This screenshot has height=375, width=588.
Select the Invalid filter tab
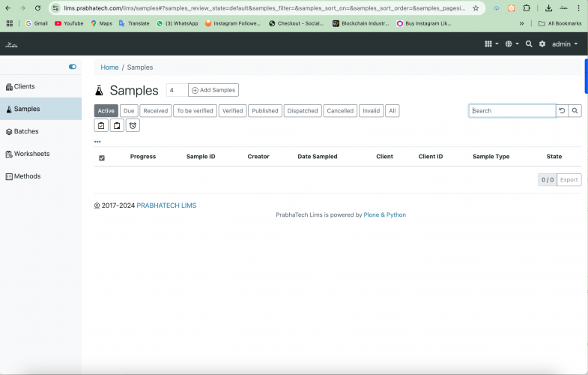coord(372,111)
